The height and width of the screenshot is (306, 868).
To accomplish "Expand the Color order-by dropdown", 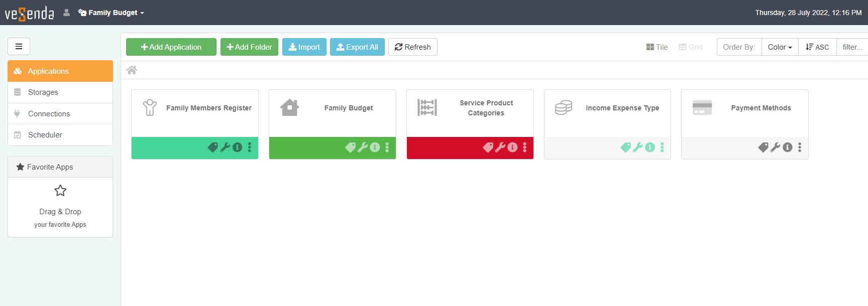I will click(x=780, y=47).
